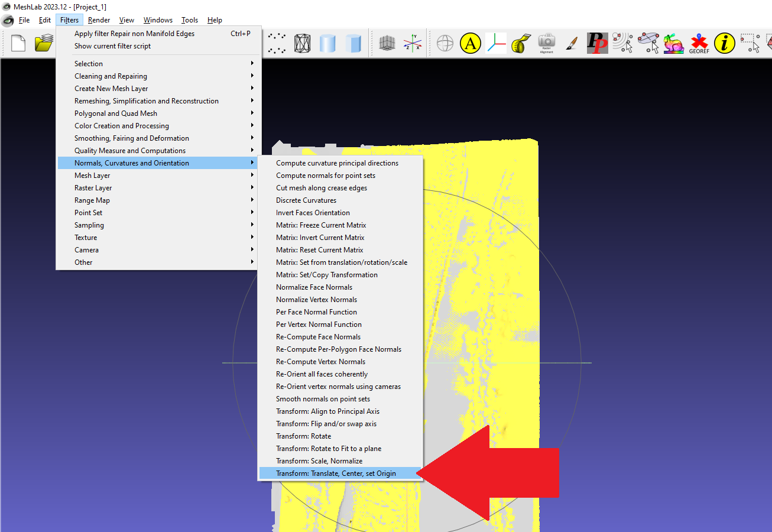Open the Windows menu
The image size is (772, 532).
pyautogui.click(x=158, y=20)
